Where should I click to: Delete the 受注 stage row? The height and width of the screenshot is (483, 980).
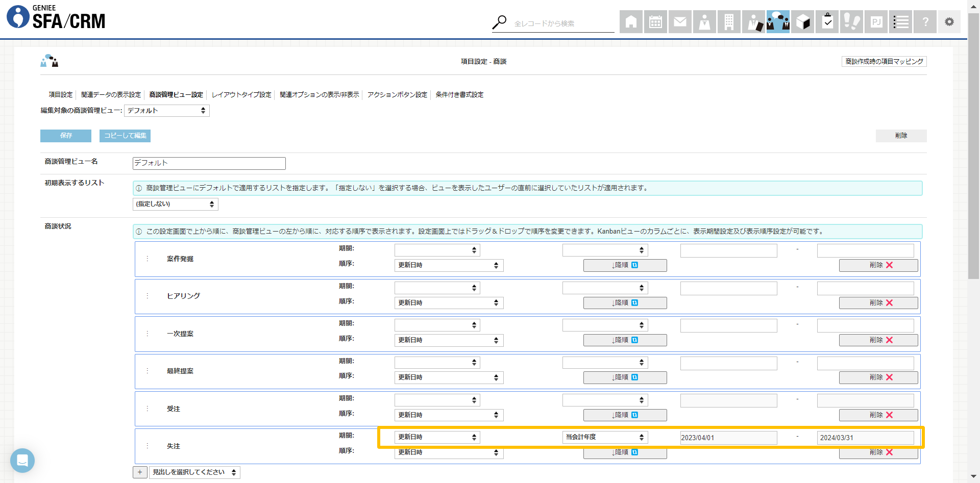(878, 415)
